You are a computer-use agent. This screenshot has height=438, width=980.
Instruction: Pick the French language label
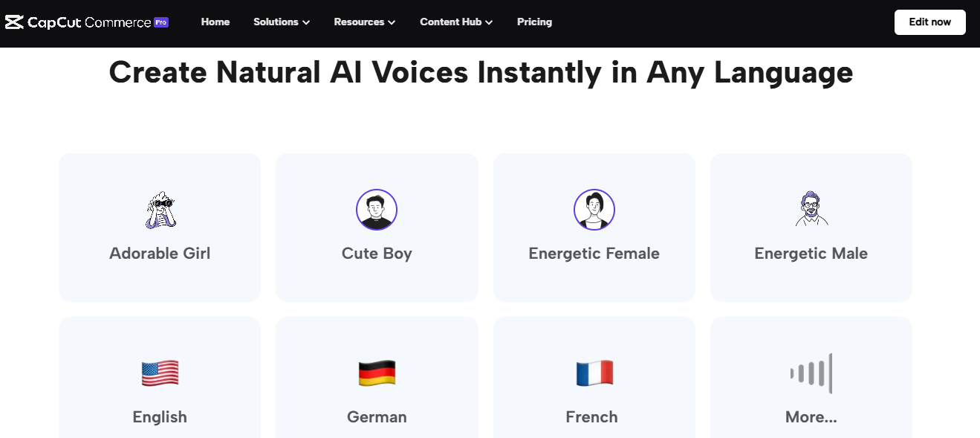[x=592, y=417]
